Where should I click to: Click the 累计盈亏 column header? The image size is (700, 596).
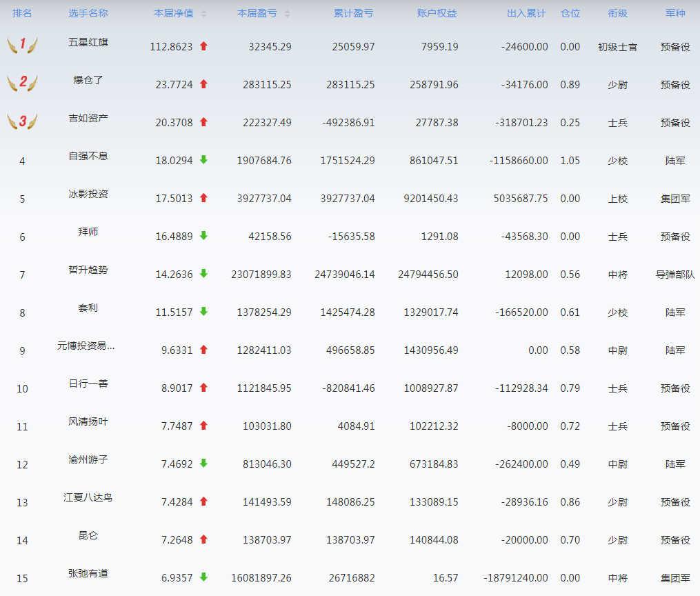pyautogui.click(x=354, y=13)
